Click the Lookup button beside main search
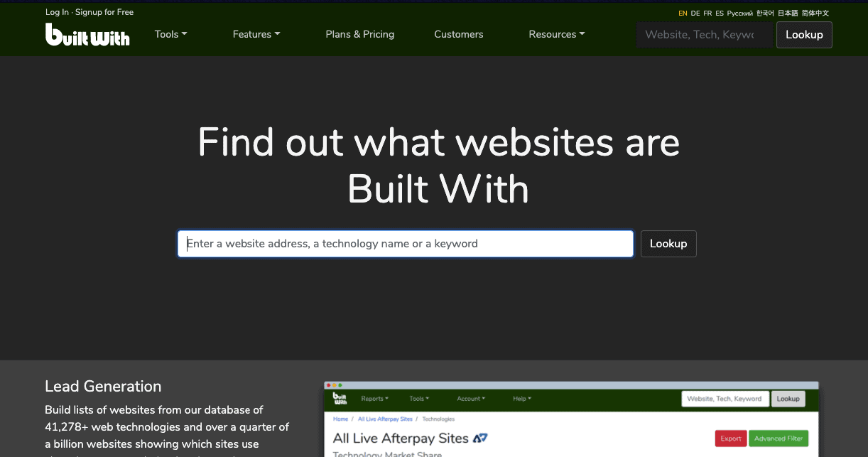This screenshot has height=457, width=868. coord(668,244)
